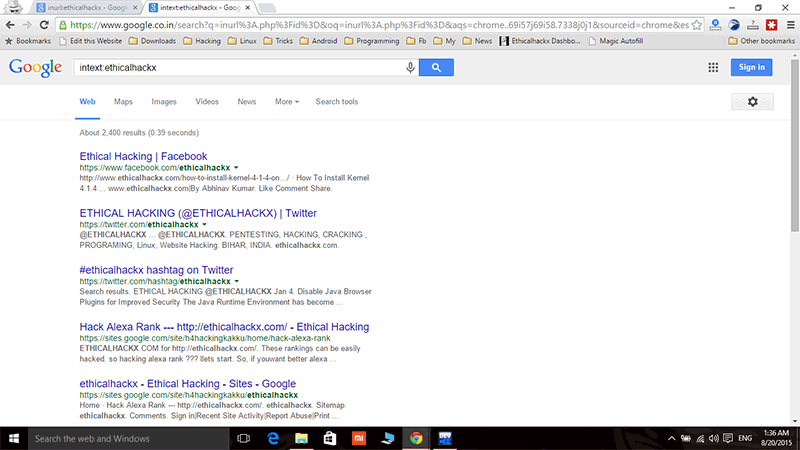Click the browser back arrow

(x=10, y=25)
